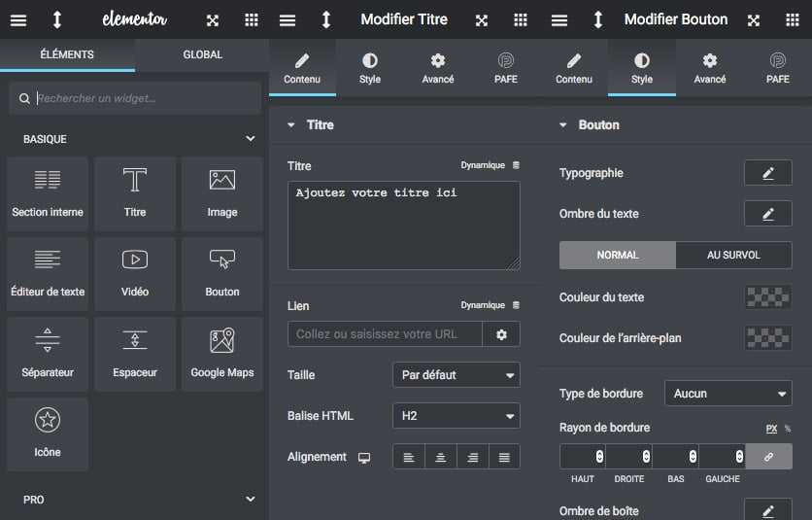Screen dimensions: 812x520
Task: Open Avancé tab in Modifier Bouton
Action: click(x=710, y=68)
